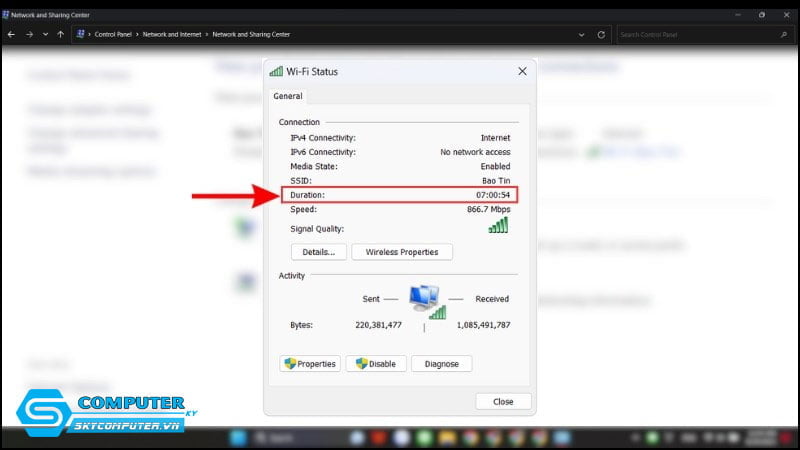Close the Wi-Fi Status dialog with Close button
800x450 pixels.
point(503,401)
